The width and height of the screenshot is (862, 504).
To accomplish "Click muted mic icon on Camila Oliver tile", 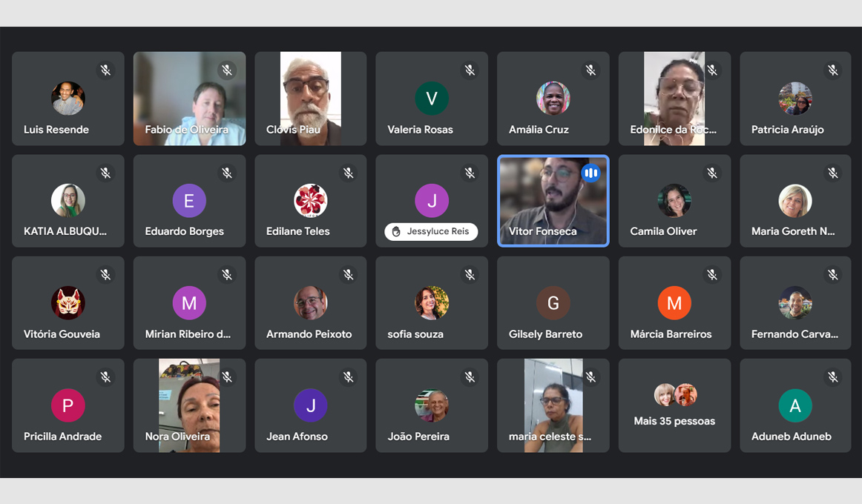I will [712, 173].
